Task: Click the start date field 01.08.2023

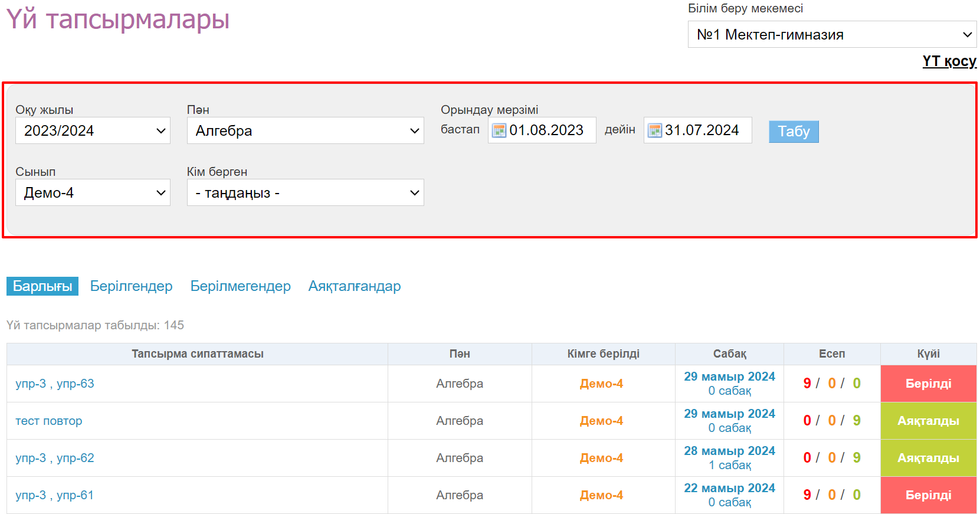Action: click(x=546, y=130)
